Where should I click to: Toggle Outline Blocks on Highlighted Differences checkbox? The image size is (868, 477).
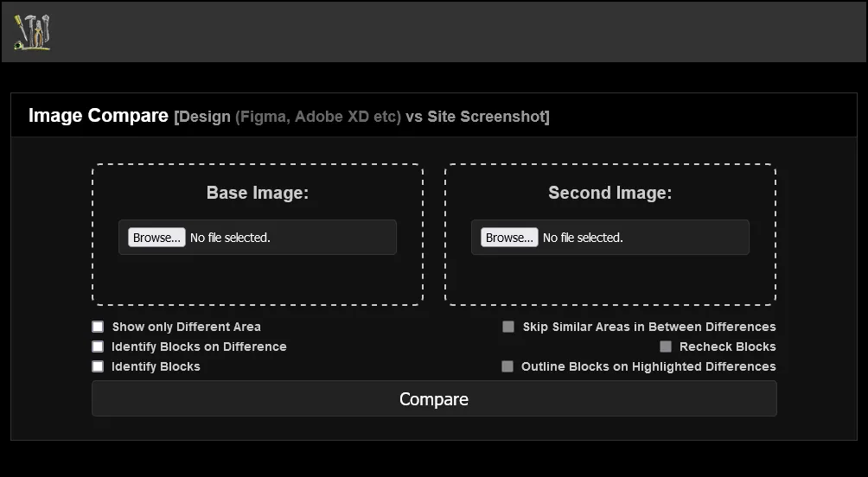507,366
